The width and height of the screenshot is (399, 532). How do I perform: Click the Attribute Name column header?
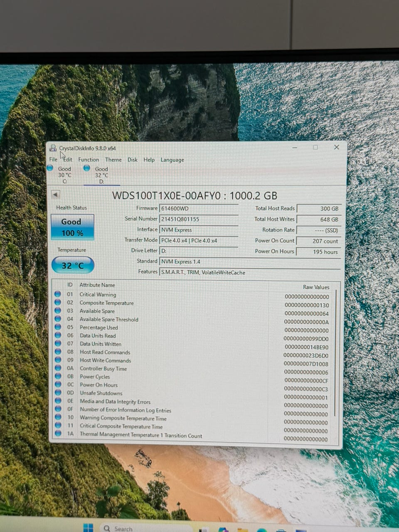pyautogui.click(x=97, y=285)
